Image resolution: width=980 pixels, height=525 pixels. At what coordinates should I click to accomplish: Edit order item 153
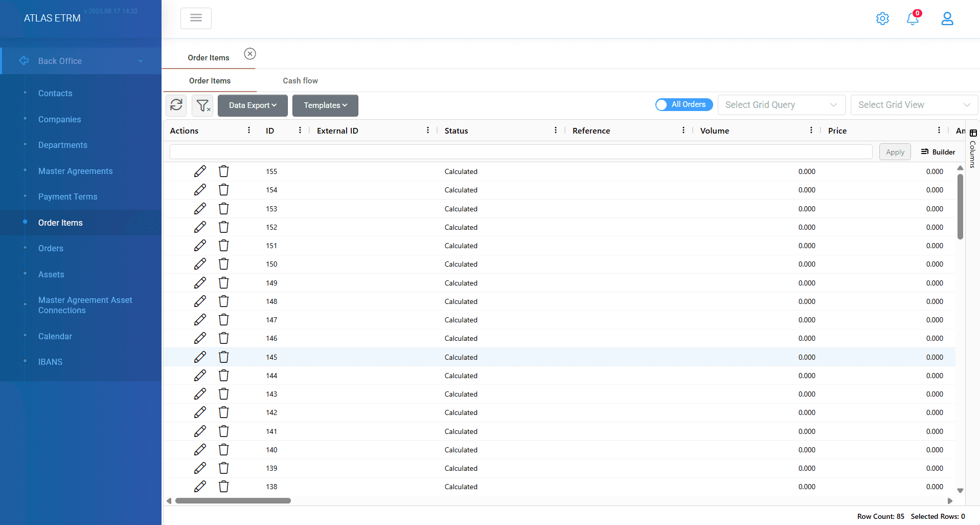pos(200,209)
